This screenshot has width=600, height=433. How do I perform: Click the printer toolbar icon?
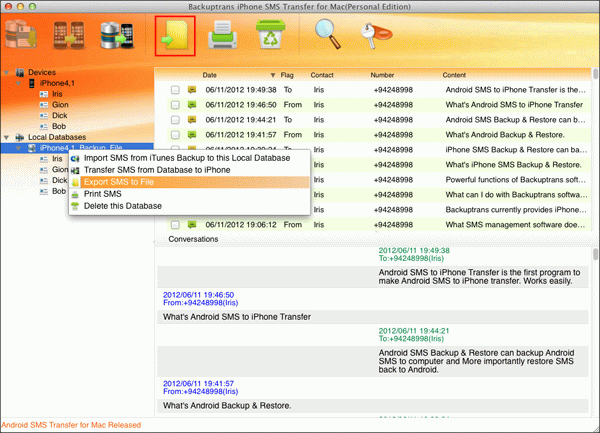tap(223, 35)
